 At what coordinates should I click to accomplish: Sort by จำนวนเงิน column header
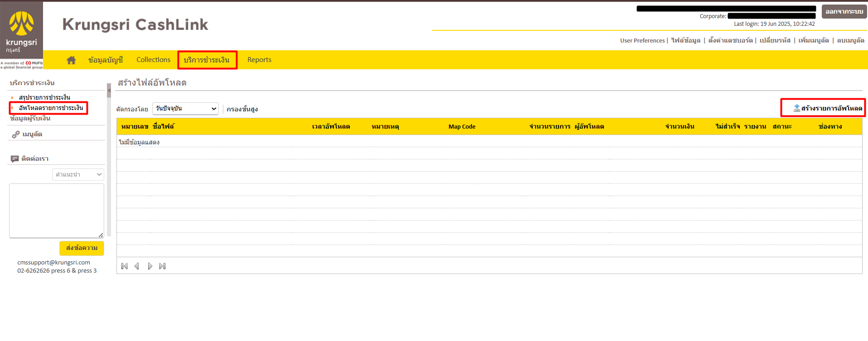click(680, 126)
